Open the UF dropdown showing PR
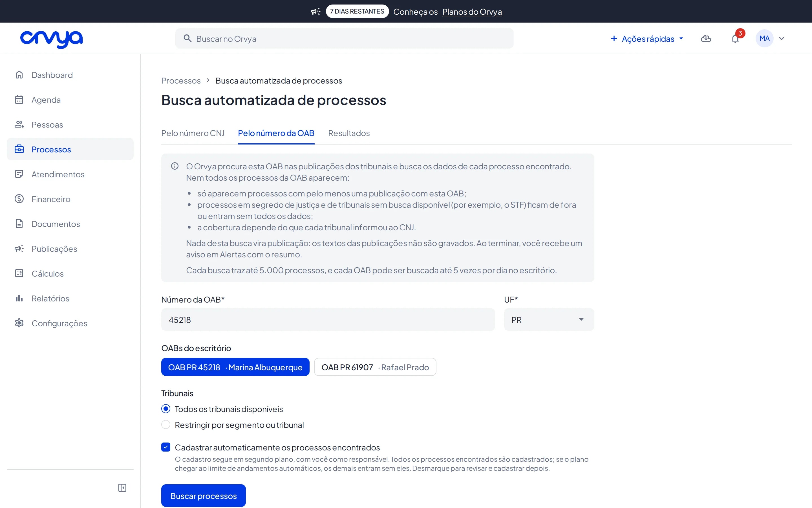Image resolution: width=812 pixels, height=508 pixels. coord(549,319)
